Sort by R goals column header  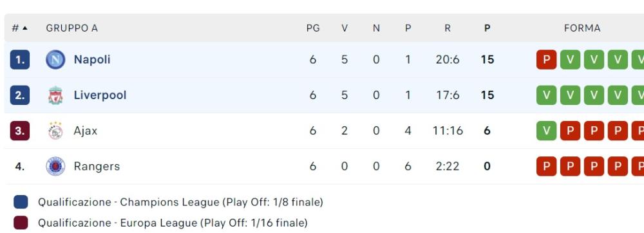448,28
